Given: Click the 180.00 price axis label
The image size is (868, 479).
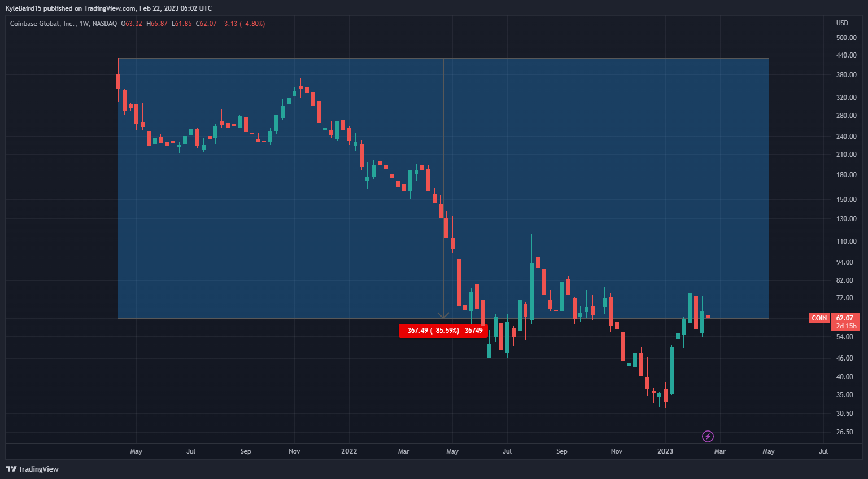Looking at the screenshot, I should pyautogui.click(x=847, y=175).
